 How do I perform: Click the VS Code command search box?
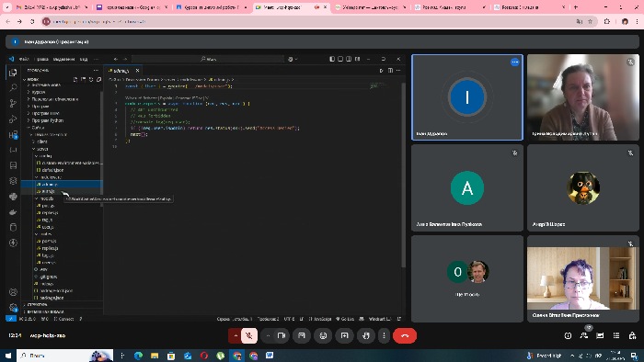tap(208, 59)
